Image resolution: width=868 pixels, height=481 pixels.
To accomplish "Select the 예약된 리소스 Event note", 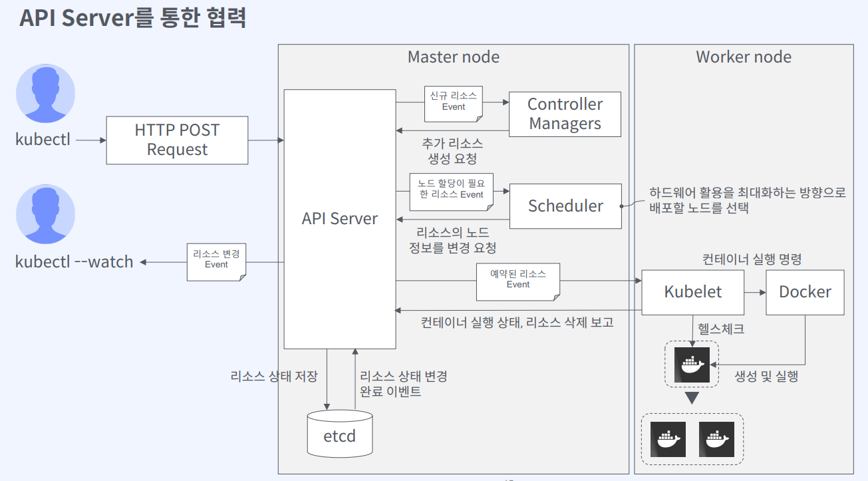I will pyautogui.click(x=518, y=281).
